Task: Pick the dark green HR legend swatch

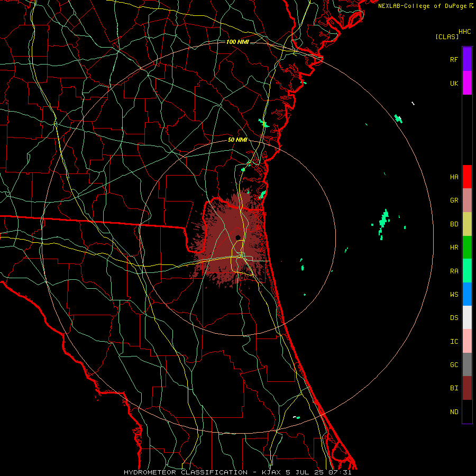Action: (x=467, y=248)
